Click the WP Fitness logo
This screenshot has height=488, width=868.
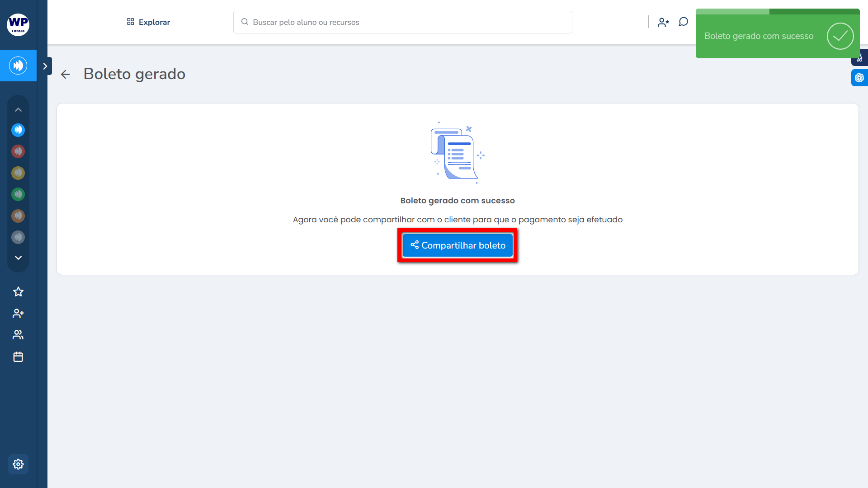(x=18, y=24)
